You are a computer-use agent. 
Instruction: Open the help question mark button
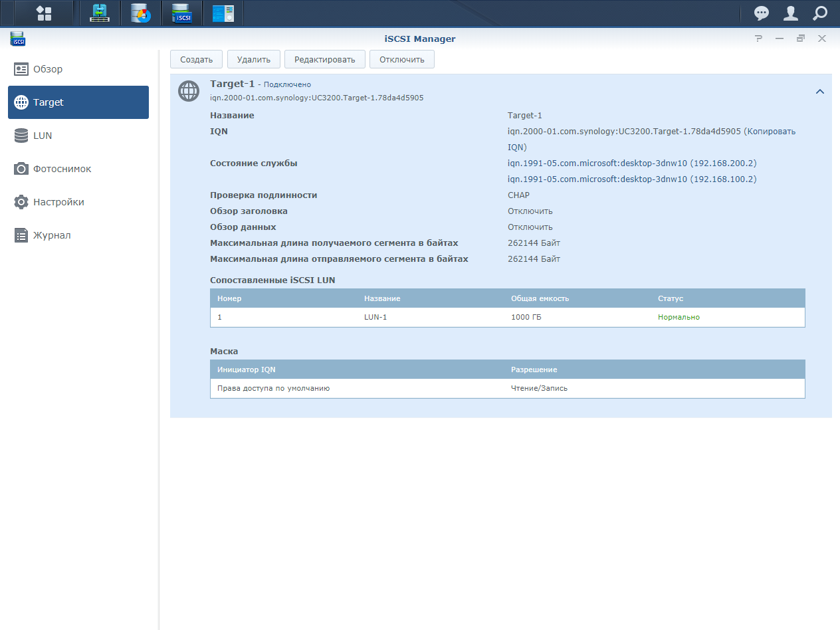coord(758,39)
